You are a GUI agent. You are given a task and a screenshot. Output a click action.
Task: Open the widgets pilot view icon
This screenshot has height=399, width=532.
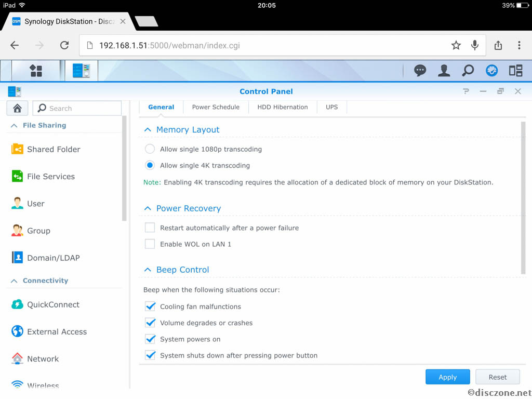[515, 71]
